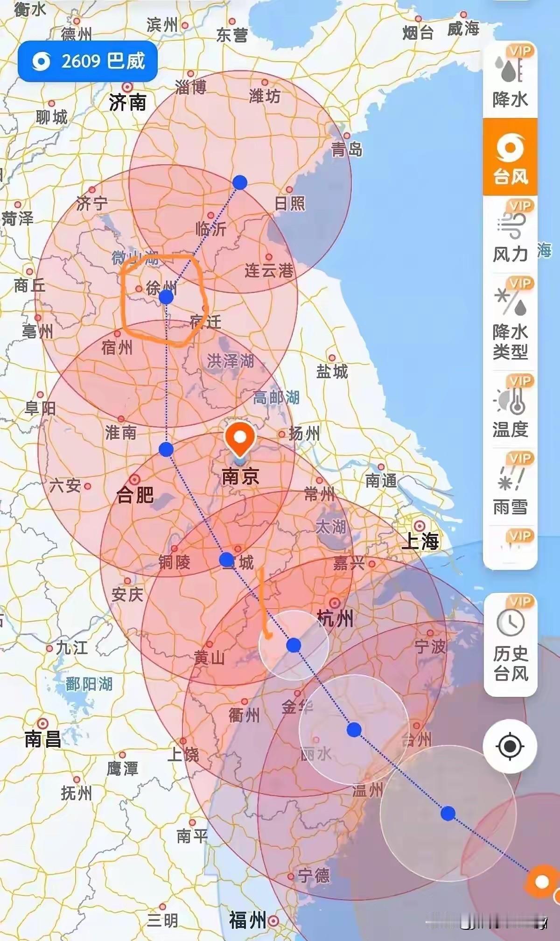Screen dimensions: 560x941
Task: Tap the 东营 city label
Action: pos(232,35)
